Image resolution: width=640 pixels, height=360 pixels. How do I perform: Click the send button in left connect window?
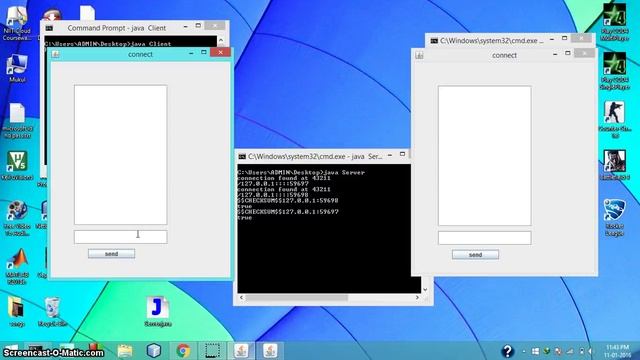click(111, 254)
